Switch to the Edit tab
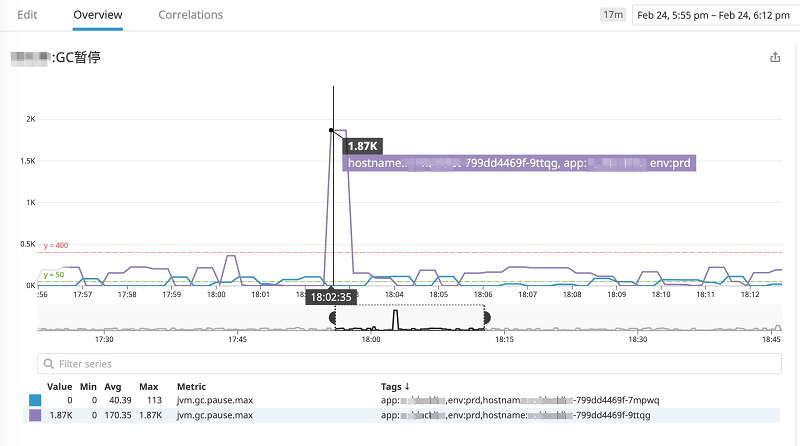The width and height of the screenshot is (800, 446). [28, 15]
